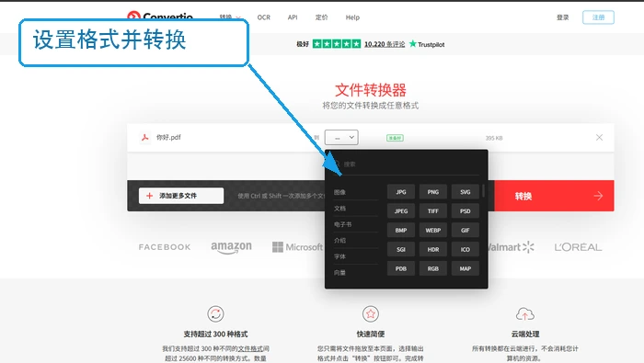
Task: Click the green star rating
Action: point(337,44)
